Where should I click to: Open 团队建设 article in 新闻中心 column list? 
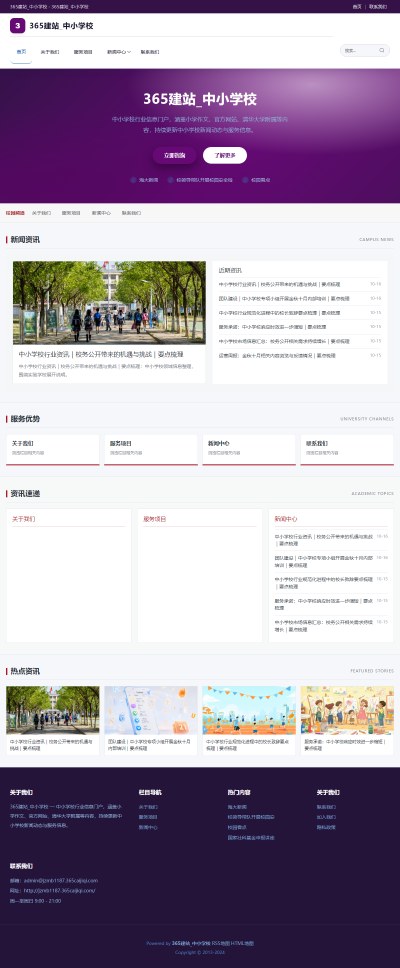(323, 561)
